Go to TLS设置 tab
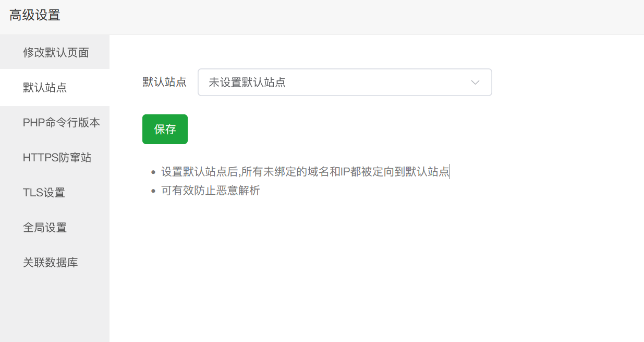Viewport: 644px width, 342px height. [x=55, y=193]
